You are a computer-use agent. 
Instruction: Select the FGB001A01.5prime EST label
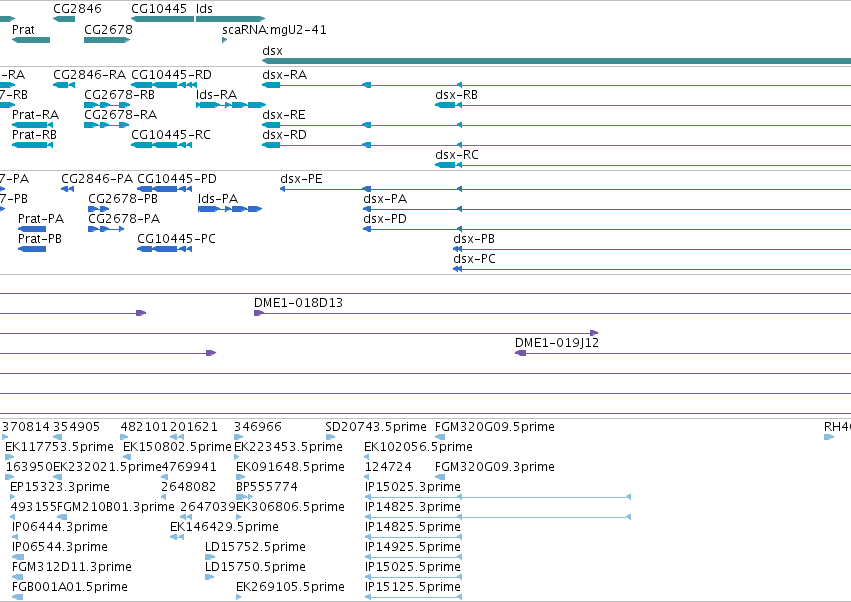[x=70, y=588]
